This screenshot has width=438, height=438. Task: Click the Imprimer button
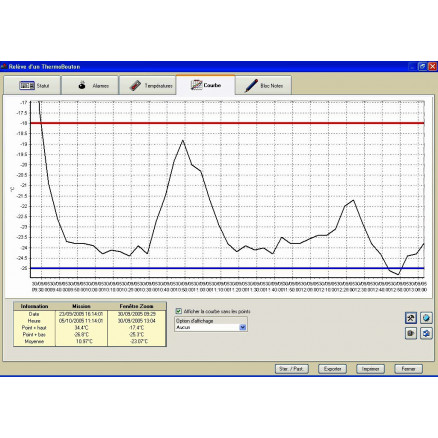(x=370, y=369)
